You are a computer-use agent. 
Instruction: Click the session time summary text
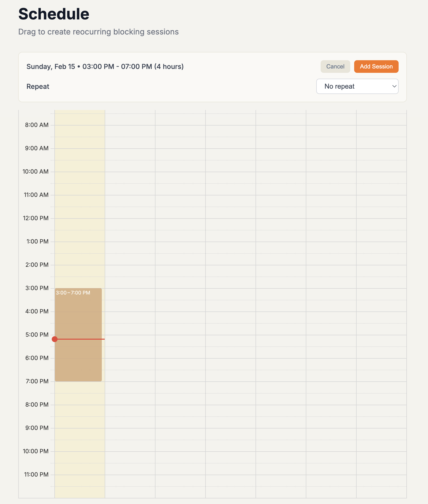105,66
